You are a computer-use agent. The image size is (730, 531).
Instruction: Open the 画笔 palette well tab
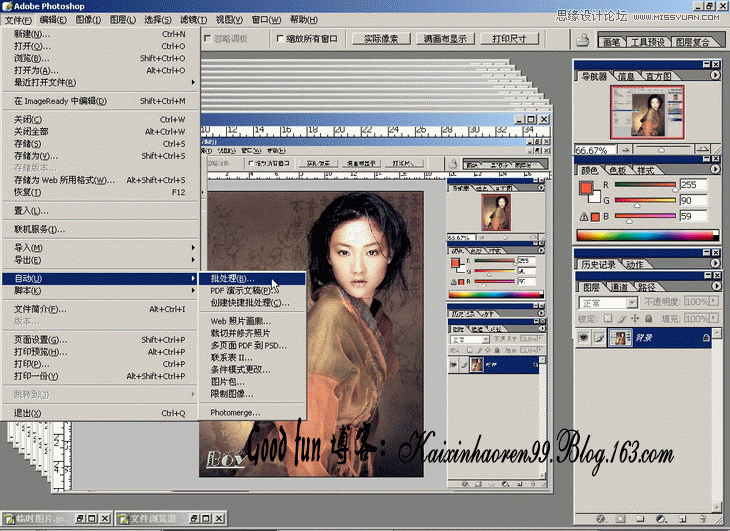pos(612,41)
